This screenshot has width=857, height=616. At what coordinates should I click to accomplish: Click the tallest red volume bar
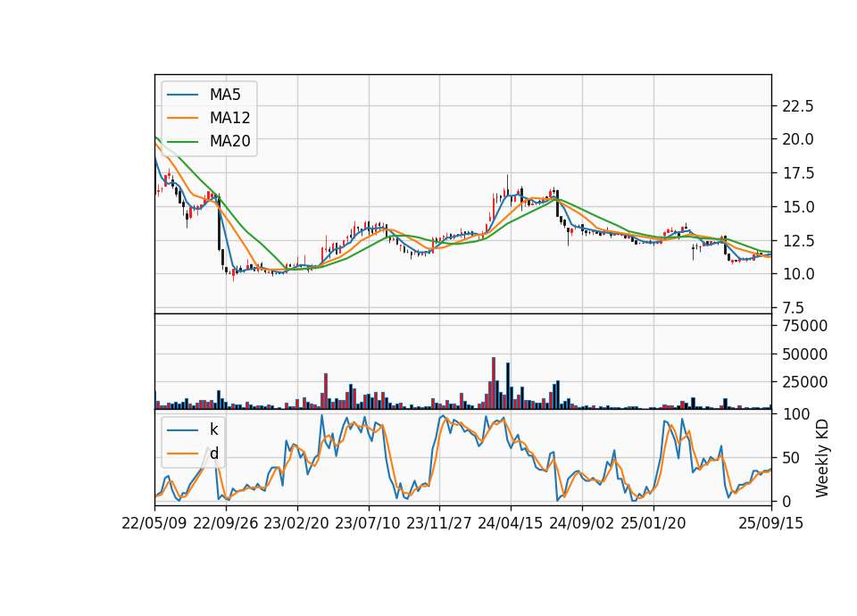494,383
